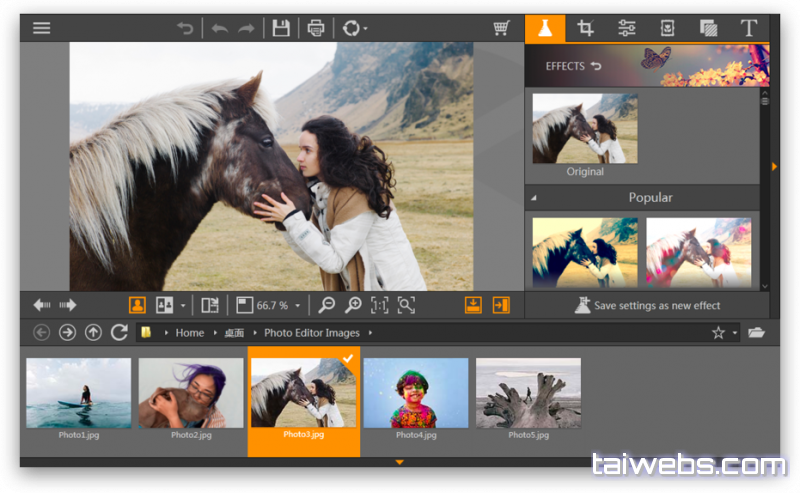Toggle before/after comparison view
The image size is (800, 493).
(165, 305)
